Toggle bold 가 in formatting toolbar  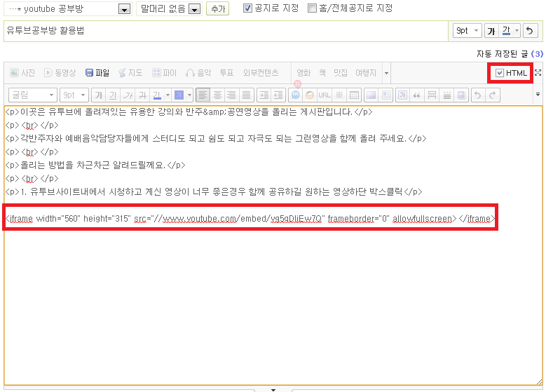coord(99,95)
